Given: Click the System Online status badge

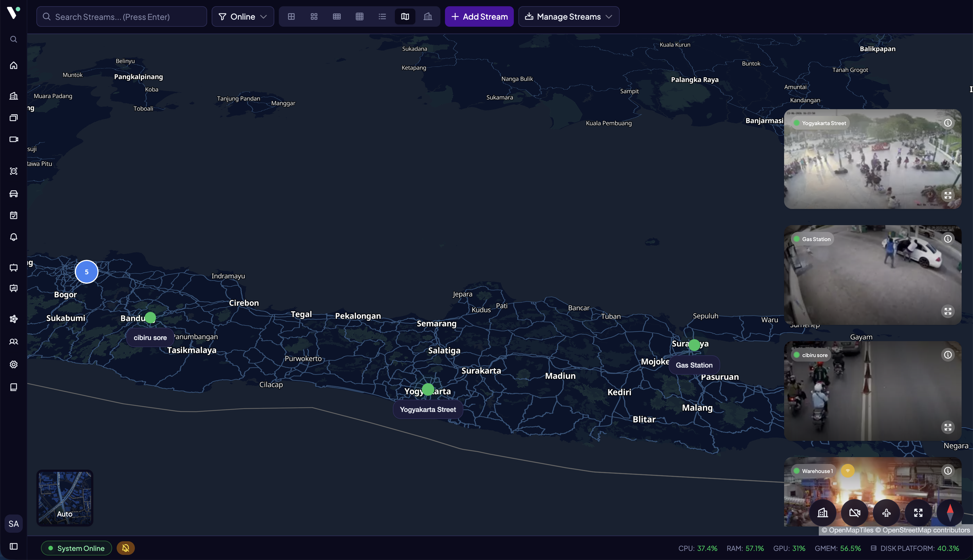Looking at the screenshot, I should pyautogui.click(x=77, y=548).
